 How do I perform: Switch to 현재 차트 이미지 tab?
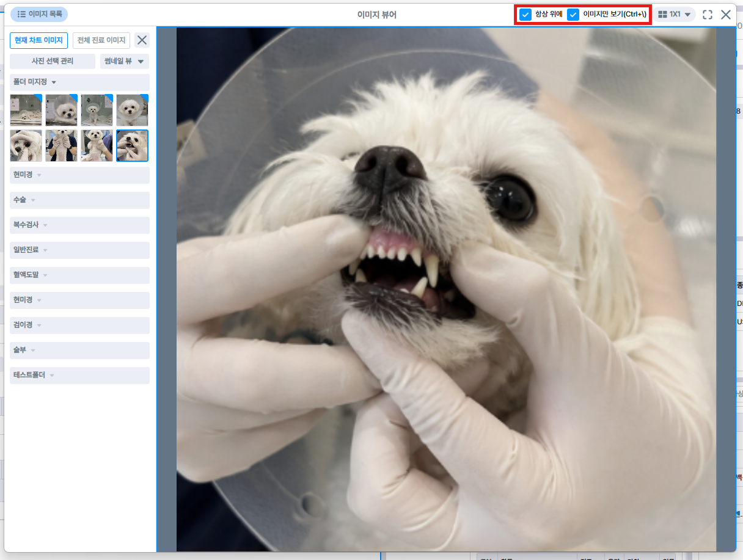pos(38,40)
